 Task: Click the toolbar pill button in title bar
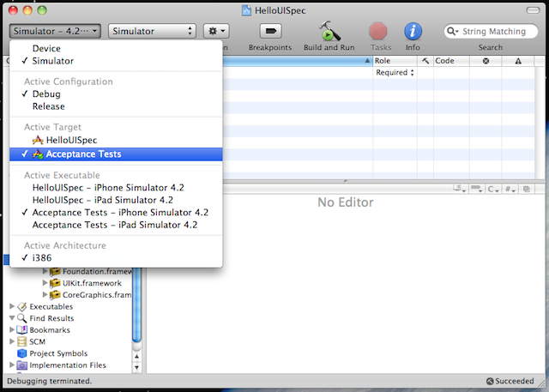pyautogui.click(x=533, y=10)
